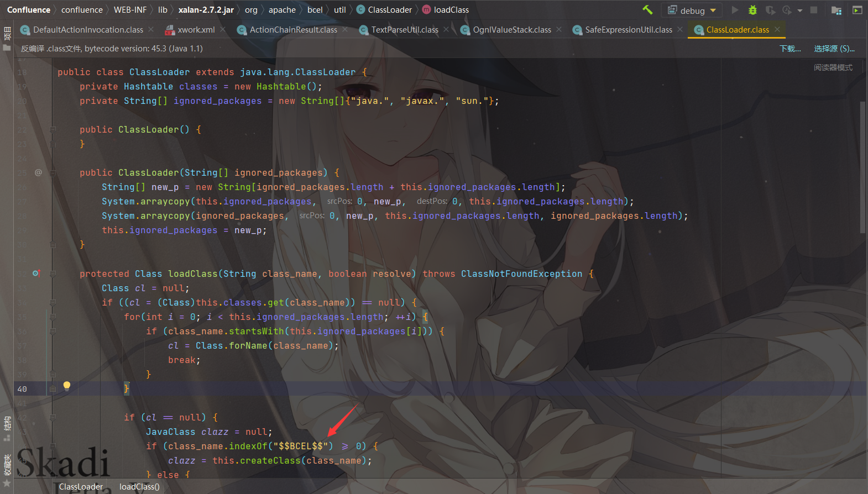Open the 结构 structure tool window
Image resolution: width=868 pixels, height=494 pixels.
7,429
